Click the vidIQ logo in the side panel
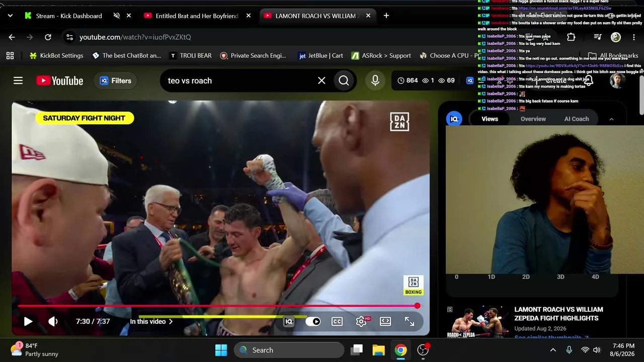 (x=454, y=119)
